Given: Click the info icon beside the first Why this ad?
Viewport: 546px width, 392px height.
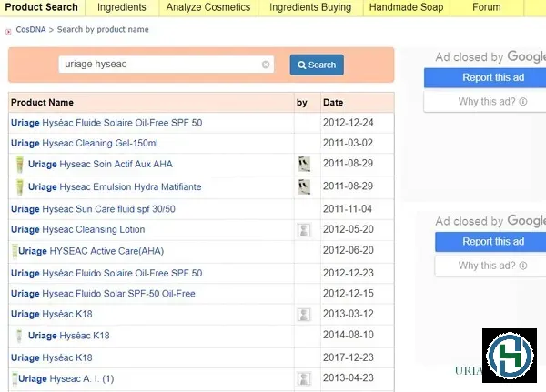Looking at the screenshot, I should [x=523, y=102].
